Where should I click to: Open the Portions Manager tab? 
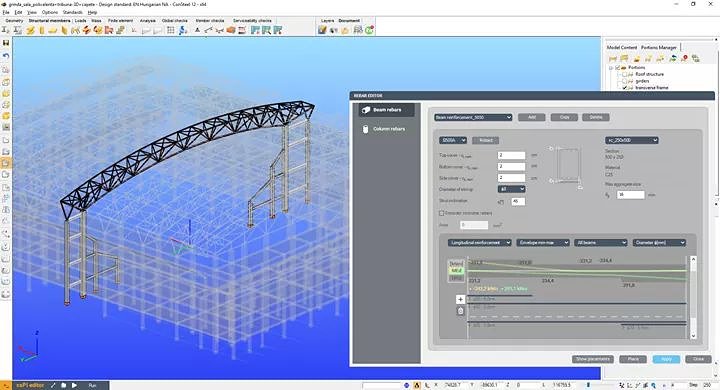click(x=659, y=47)
